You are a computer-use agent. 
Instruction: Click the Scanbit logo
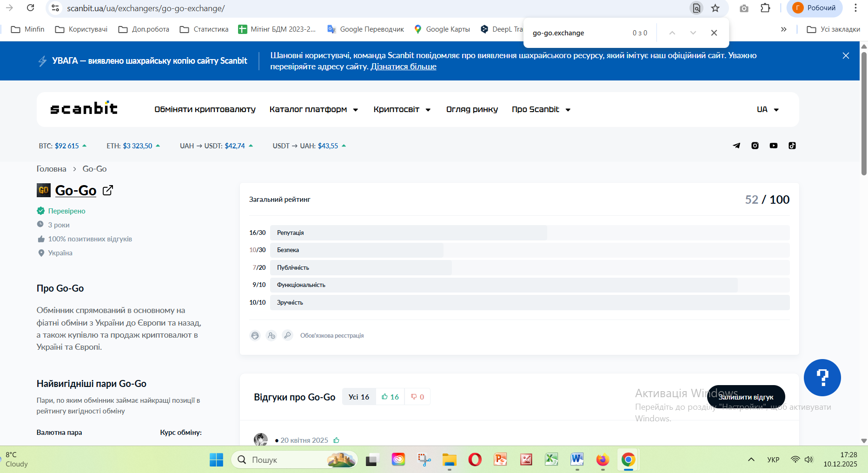pyautogui.click(x=84, y=108)
